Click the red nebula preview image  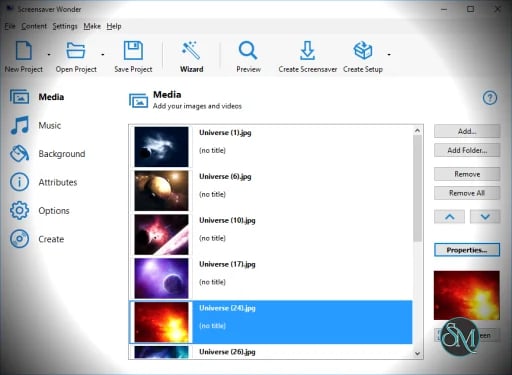pyautogui.click(x=467, y=295)
